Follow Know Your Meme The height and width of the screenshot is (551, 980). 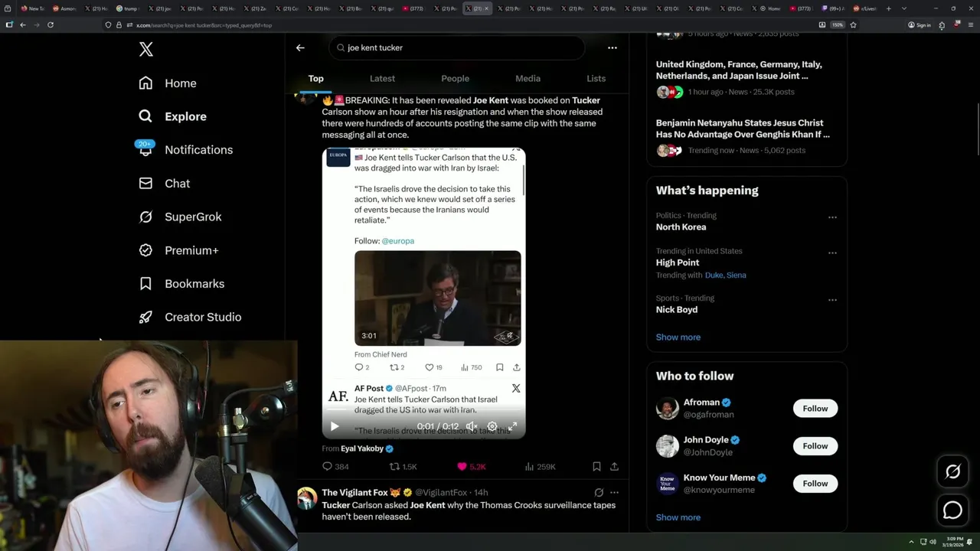(815, 484)
